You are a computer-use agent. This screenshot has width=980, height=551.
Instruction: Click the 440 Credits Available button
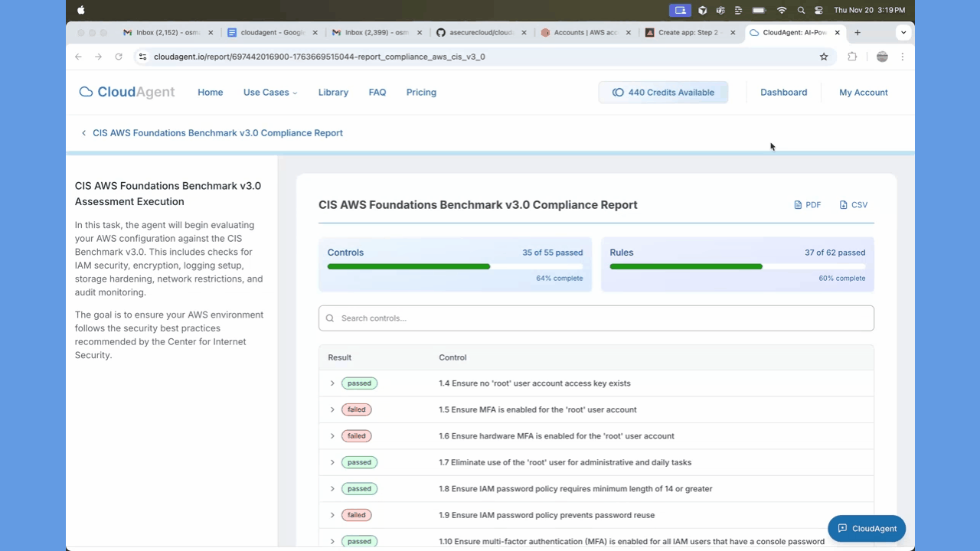663,92
